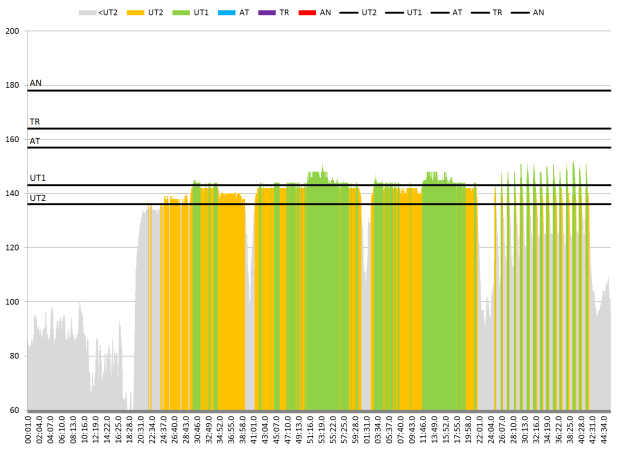Select the AN threshold label above the 180 line
The width and height of the screenshot is (620, 449).
[36, 83]
